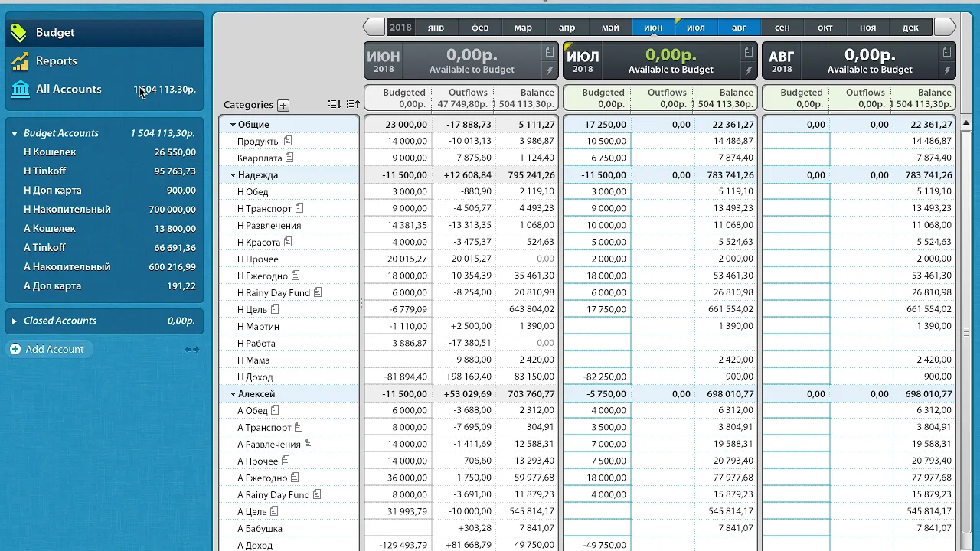Collapse the Общие master category
Screen dimensions: 980x551
pyautogui.click(x=233, y=125)
